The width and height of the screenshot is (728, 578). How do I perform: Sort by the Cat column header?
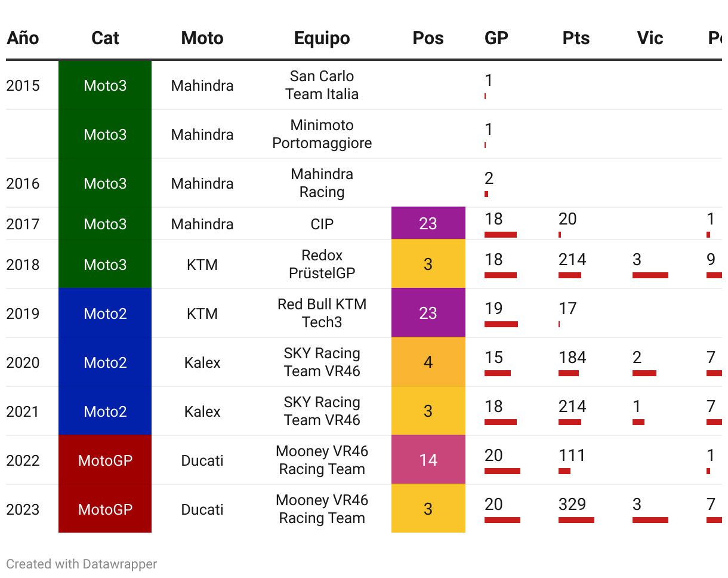105,38
